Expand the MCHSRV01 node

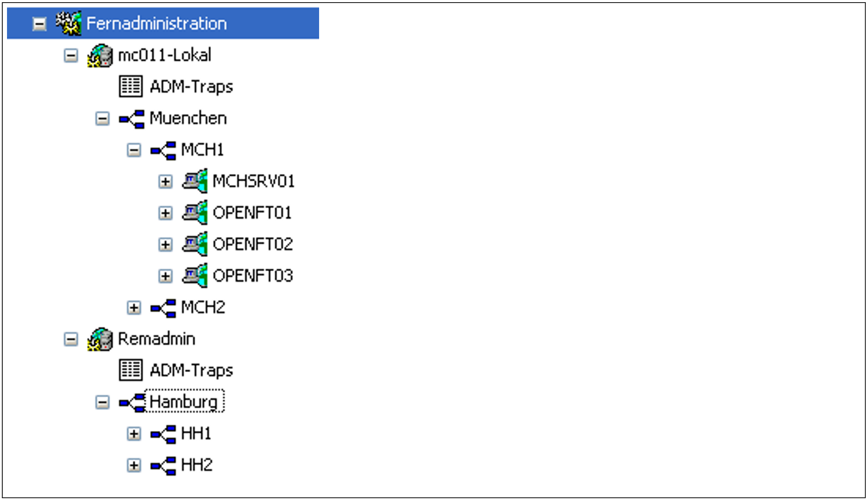tap(165, 181)
